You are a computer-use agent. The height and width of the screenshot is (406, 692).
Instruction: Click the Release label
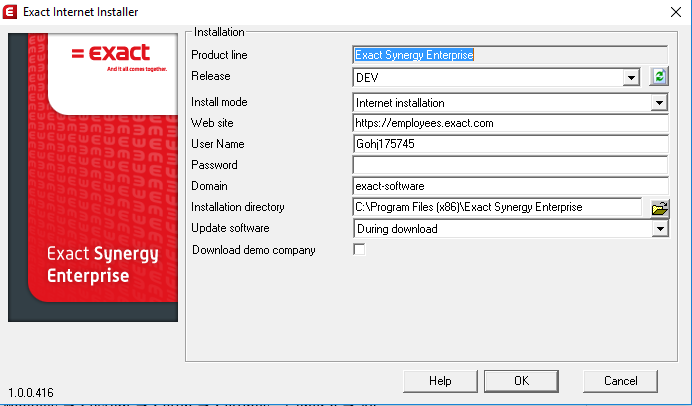(211, 76)
